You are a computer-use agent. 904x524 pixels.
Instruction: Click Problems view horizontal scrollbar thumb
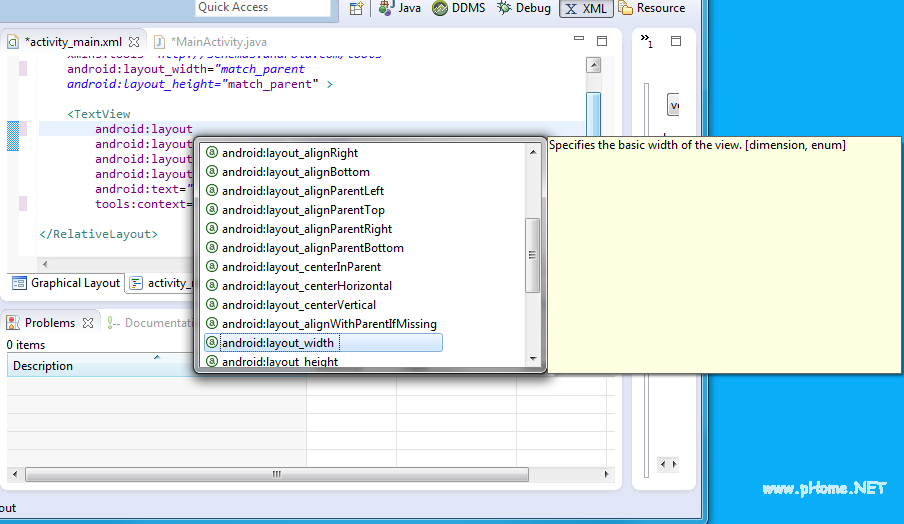click(x=277, y=474)
